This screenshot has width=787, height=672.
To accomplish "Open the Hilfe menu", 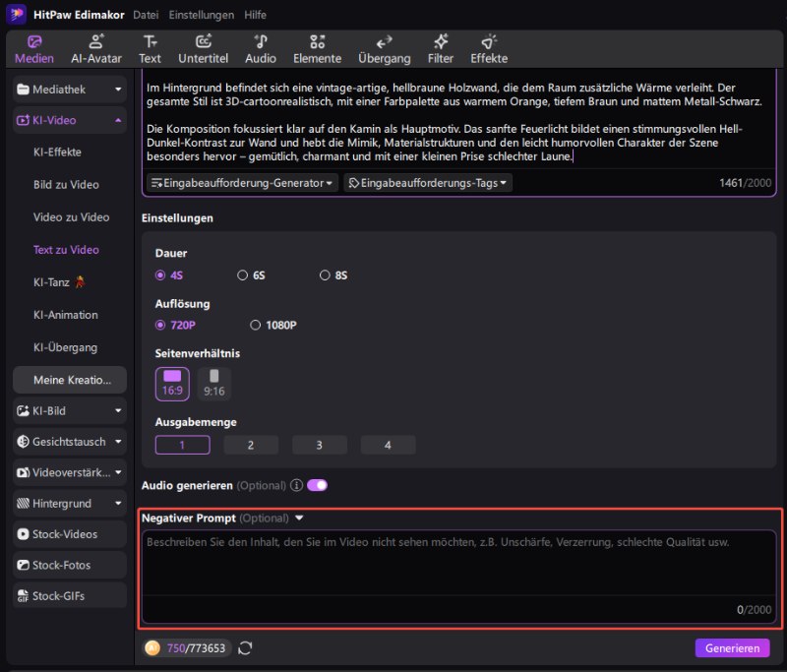I will coord(255,15).
